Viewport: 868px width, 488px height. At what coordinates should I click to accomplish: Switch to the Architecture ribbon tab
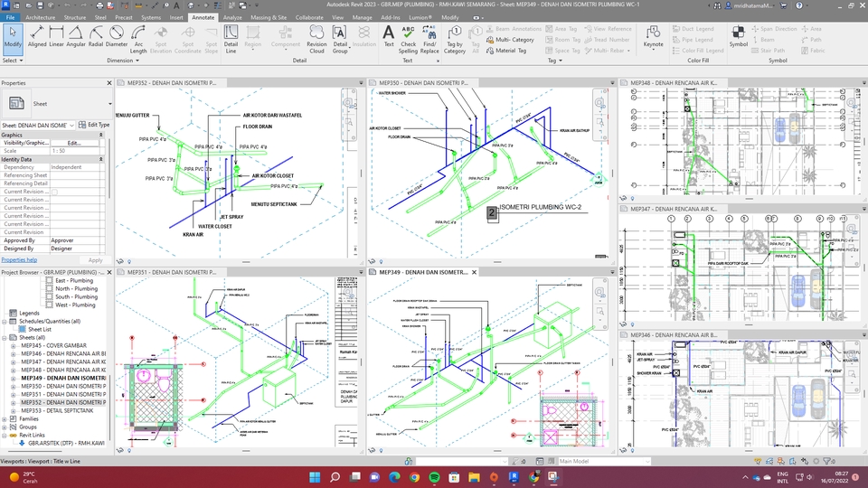tap(41, 17)
